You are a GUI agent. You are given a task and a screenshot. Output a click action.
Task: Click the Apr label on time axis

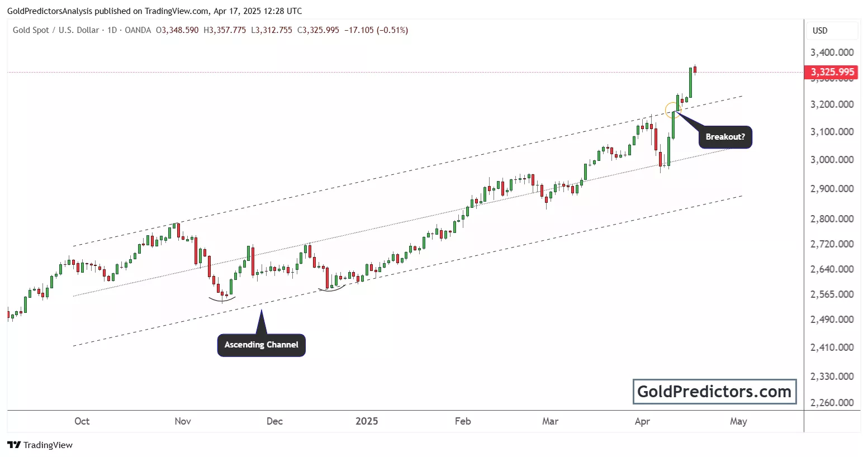pyautogui.click(x=642, y=421)
